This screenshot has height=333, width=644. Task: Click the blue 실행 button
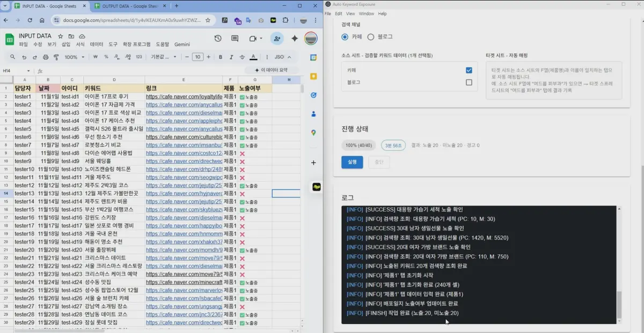point(352,162)
